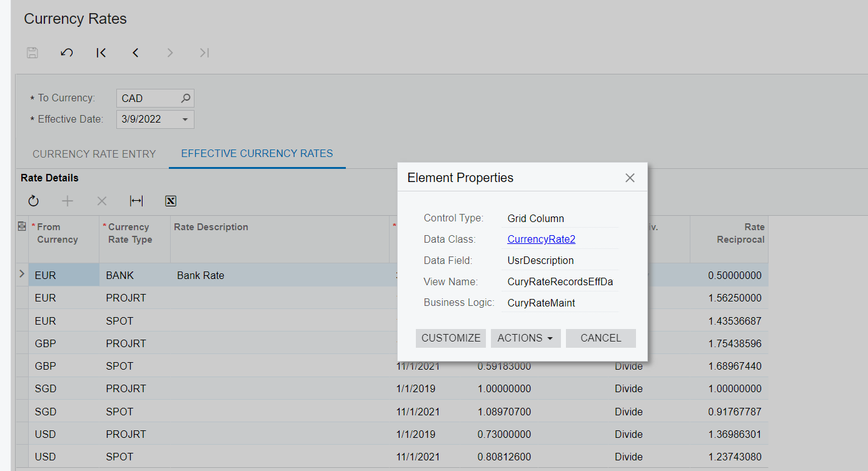Open the CurrencyRate2 data class link
868x471 pixels.
(541, 239)
